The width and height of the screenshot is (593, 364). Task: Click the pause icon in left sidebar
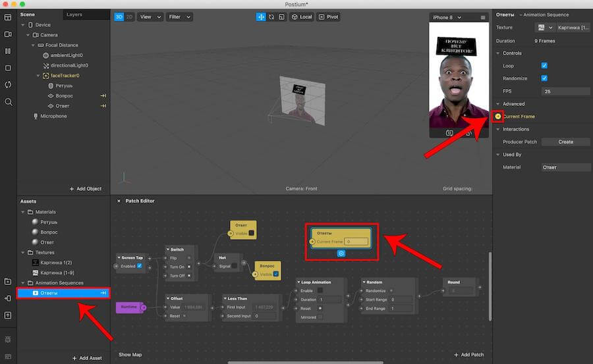pyautogui.click(x=8, y=51)
